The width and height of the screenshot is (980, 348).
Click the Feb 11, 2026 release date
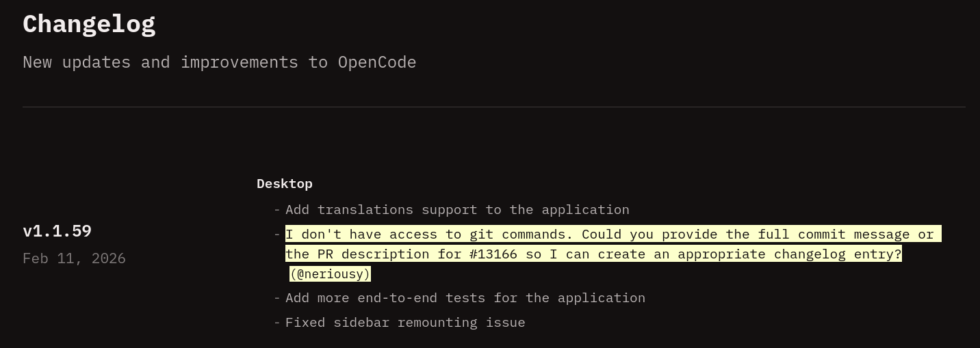(x=74, y=258)
